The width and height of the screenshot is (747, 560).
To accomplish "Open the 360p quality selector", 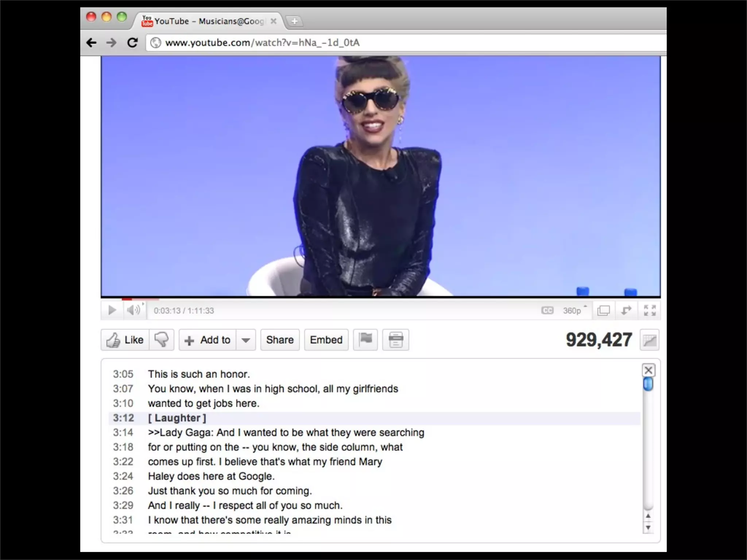I will tap(573, 311).
